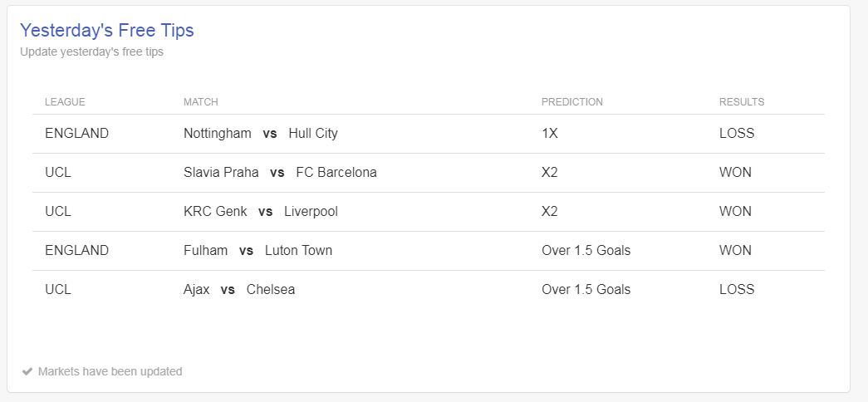Click the Nottingham vs Hull City match
This screenshot has height=402, width=868.
(260, 134)
